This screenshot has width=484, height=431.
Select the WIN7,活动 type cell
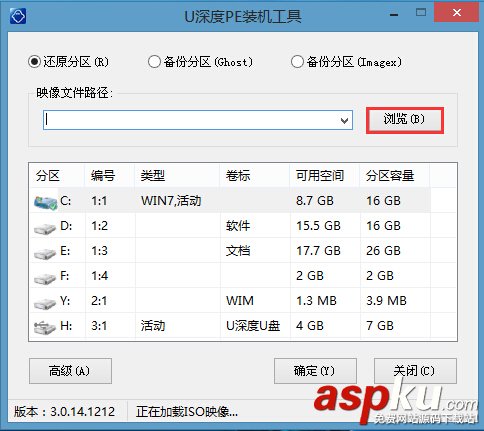171,201
